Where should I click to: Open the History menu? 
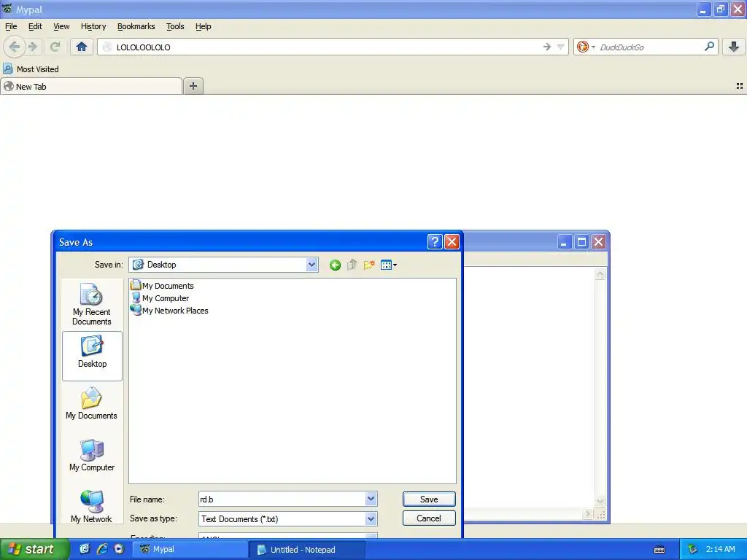(x=93, y=26)
